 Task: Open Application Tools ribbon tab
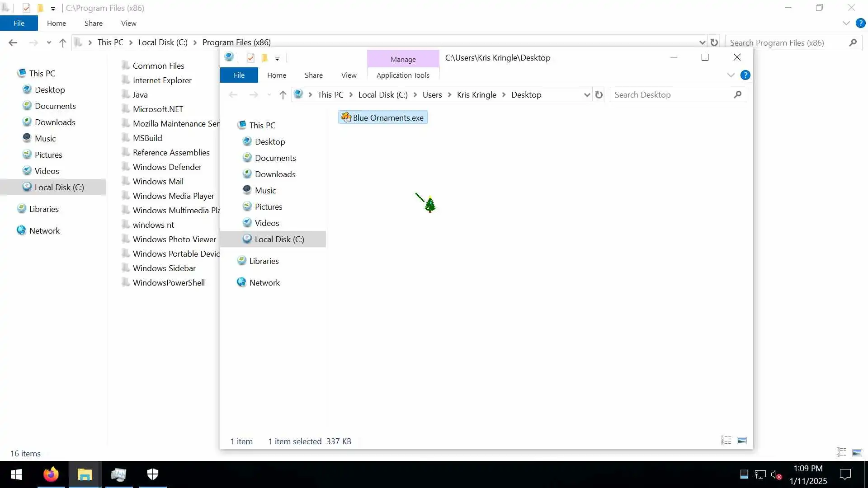point(403,75)
